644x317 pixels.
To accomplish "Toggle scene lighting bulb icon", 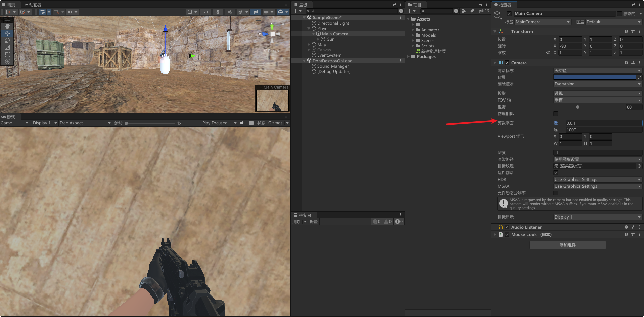I will click(x=218, y=12).
